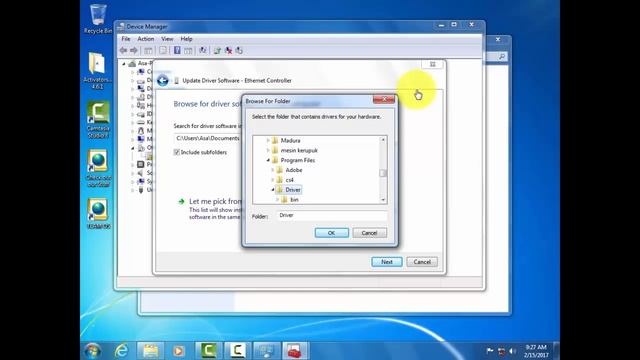Launch Internet Explorer from the taskbar
640x360 pixels.
pyautogui.click(x=122, y=351)
